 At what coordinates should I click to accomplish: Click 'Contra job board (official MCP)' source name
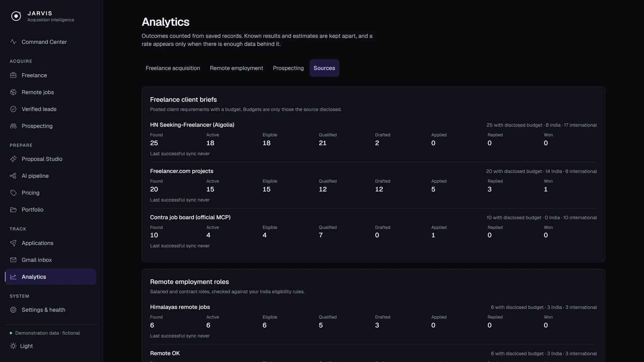[x=190, y=217]
